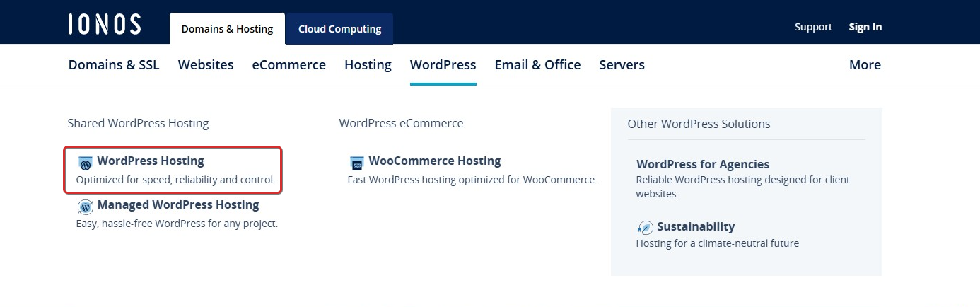Screen dimensions: 980x307
Task: Open the Servers menu
Action: [622, 64]
